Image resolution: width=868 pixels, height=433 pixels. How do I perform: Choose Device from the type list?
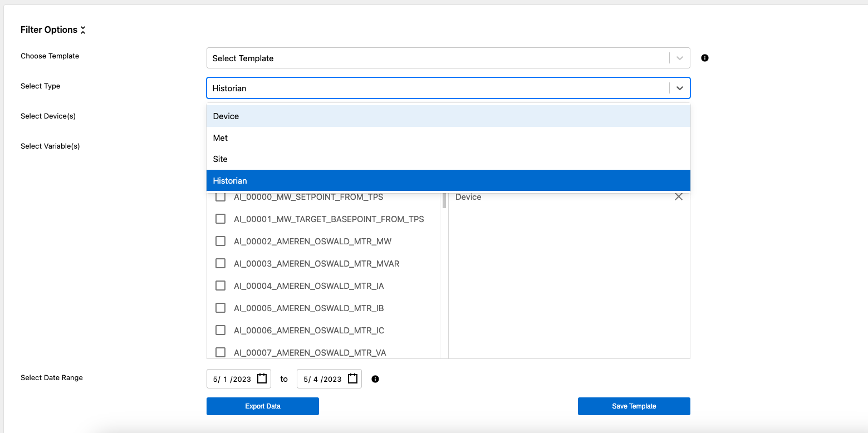[448, 116]
